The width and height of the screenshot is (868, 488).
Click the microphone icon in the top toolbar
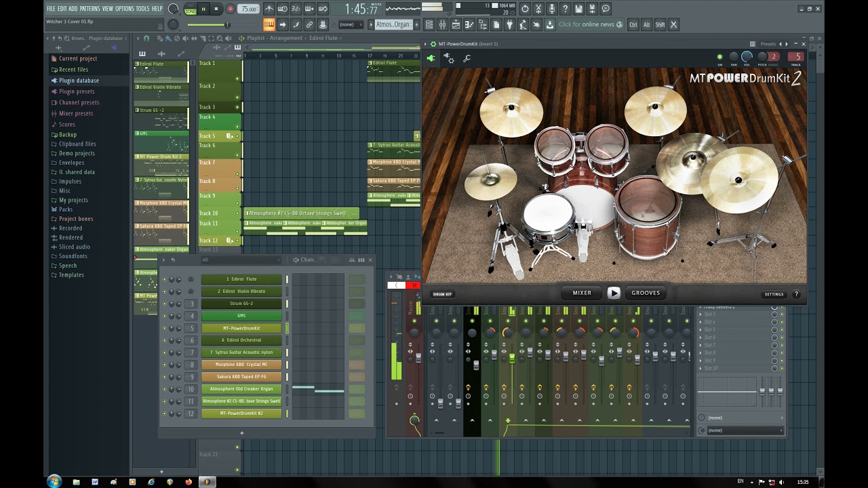click(551, 9)
